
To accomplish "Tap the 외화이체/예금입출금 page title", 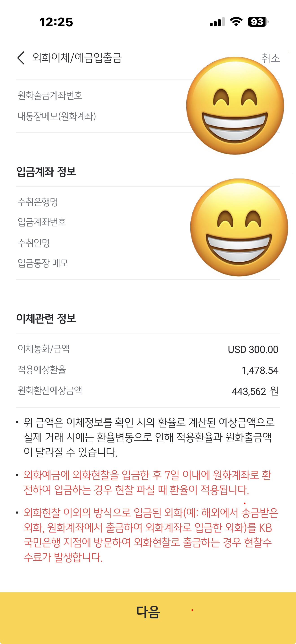I will [77, 58].
